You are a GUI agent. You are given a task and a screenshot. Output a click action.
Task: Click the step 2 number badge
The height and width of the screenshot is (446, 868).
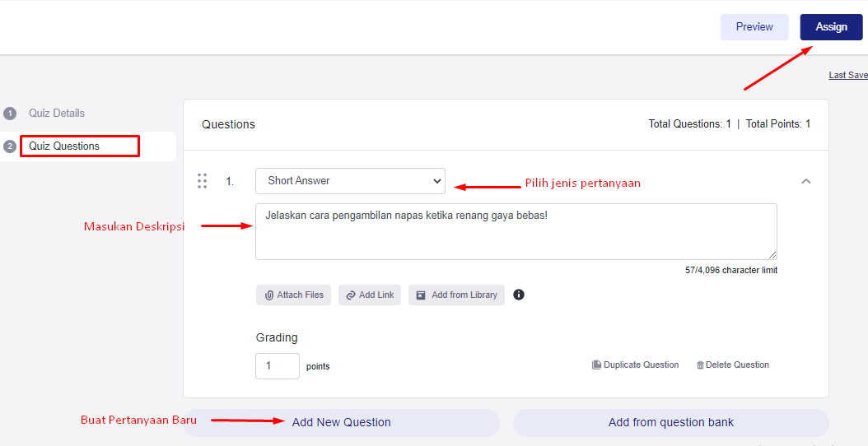click(x=10, y=146)
